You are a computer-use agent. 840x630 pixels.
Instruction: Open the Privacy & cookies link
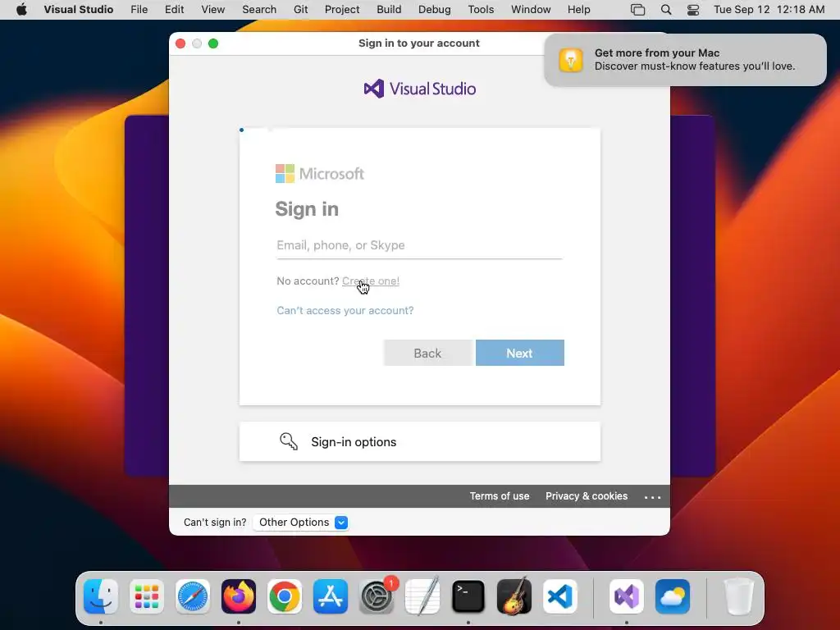(x=587, y=496)
